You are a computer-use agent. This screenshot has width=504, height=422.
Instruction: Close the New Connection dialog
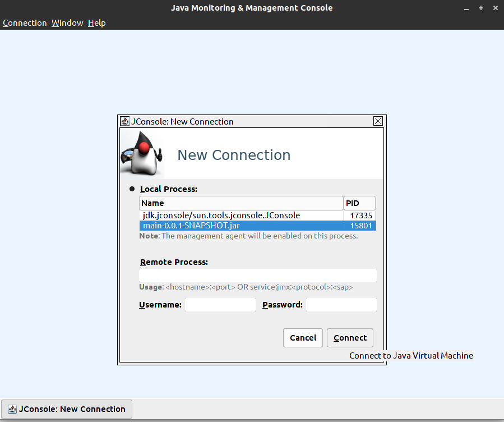tap(378, 121)
